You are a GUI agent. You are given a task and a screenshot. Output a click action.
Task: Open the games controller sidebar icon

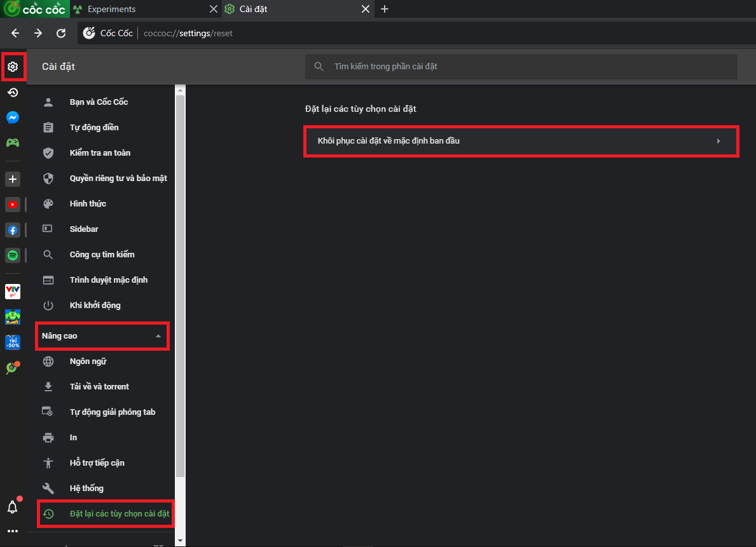point(13,143)
